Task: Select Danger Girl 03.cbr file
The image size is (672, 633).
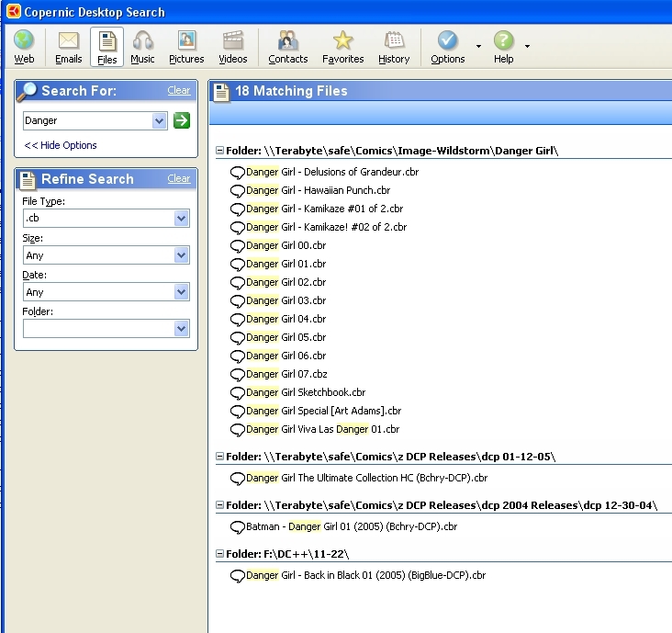Action: [x=286, y=301]
